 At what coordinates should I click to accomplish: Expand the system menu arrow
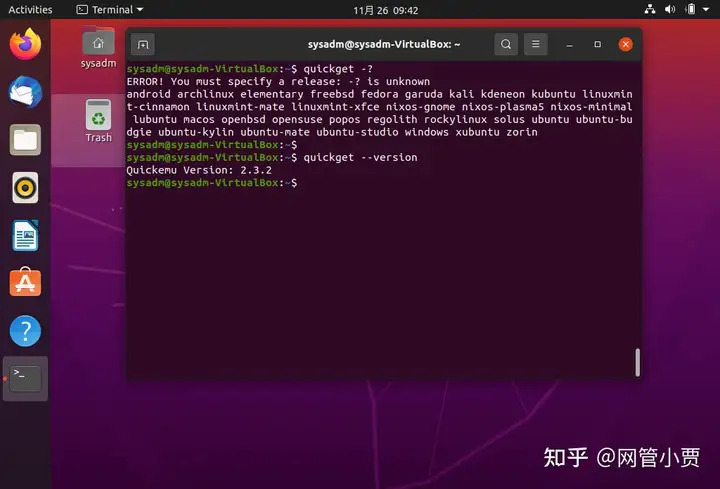706,9
